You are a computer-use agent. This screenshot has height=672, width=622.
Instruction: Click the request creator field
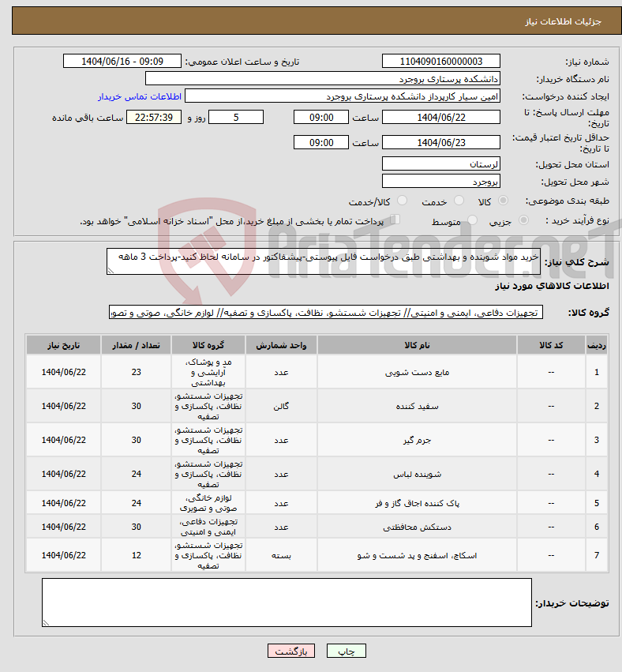[343, 96]
